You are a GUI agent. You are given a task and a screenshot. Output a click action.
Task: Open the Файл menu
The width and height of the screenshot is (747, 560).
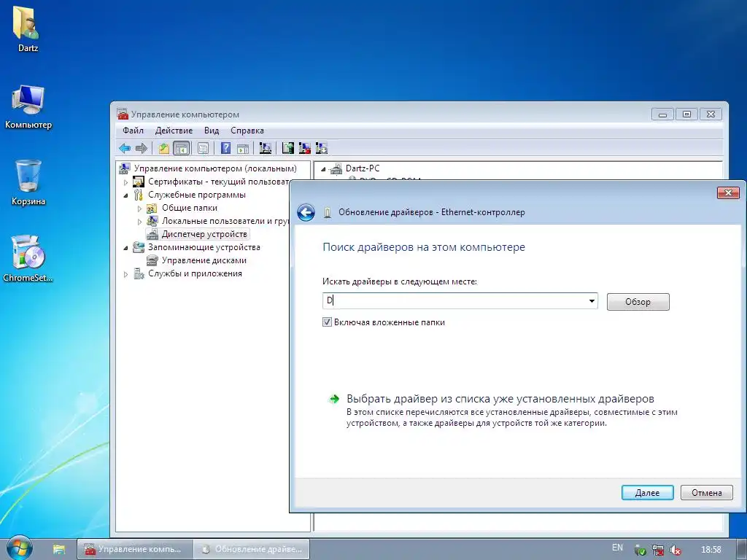(x=133, y=131)
